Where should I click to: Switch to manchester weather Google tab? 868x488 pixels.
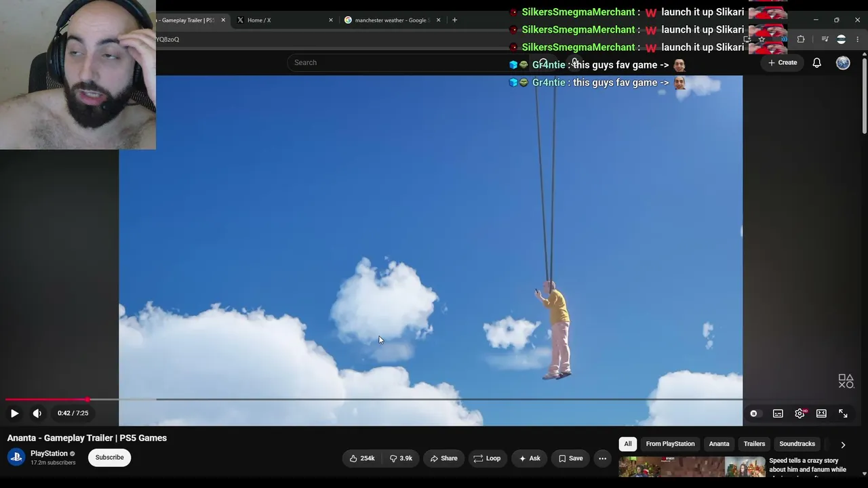click(392, 20)
